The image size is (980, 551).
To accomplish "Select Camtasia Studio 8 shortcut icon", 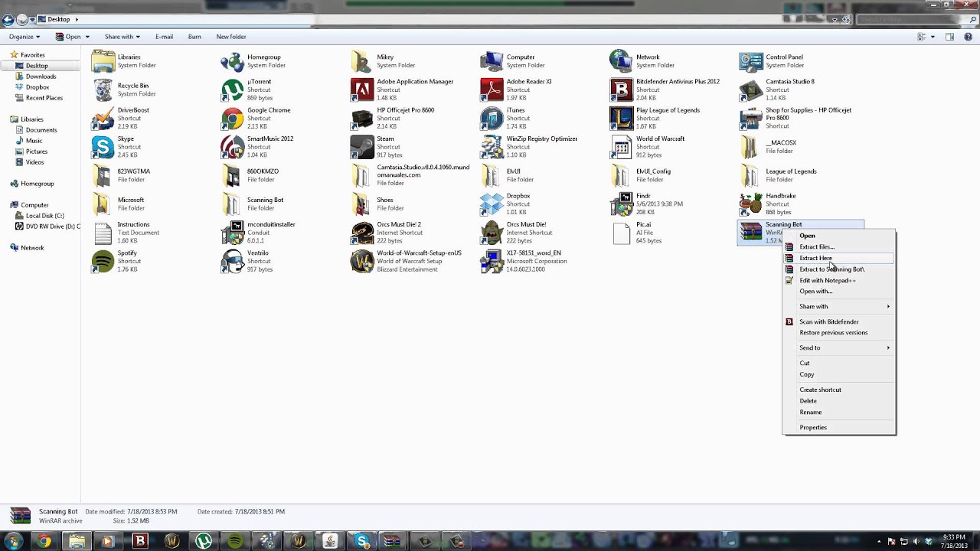I will click(x=751, y=90).
